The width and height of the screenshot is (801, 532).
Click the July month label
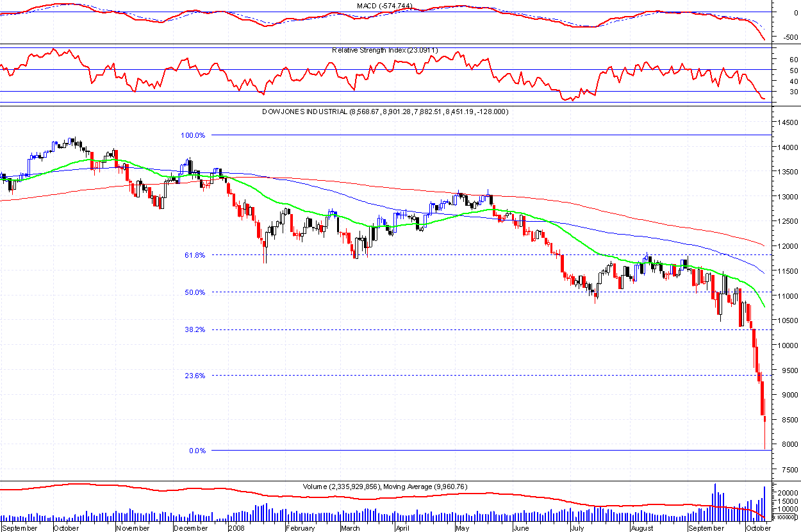click(577, 528)
